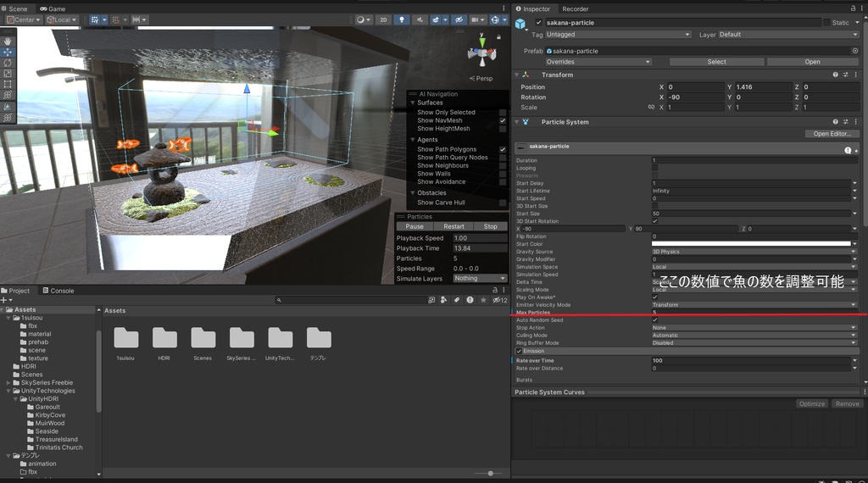Open the Stop Action dropdown
Screen dimensions: 868x483
pos(754,328)
